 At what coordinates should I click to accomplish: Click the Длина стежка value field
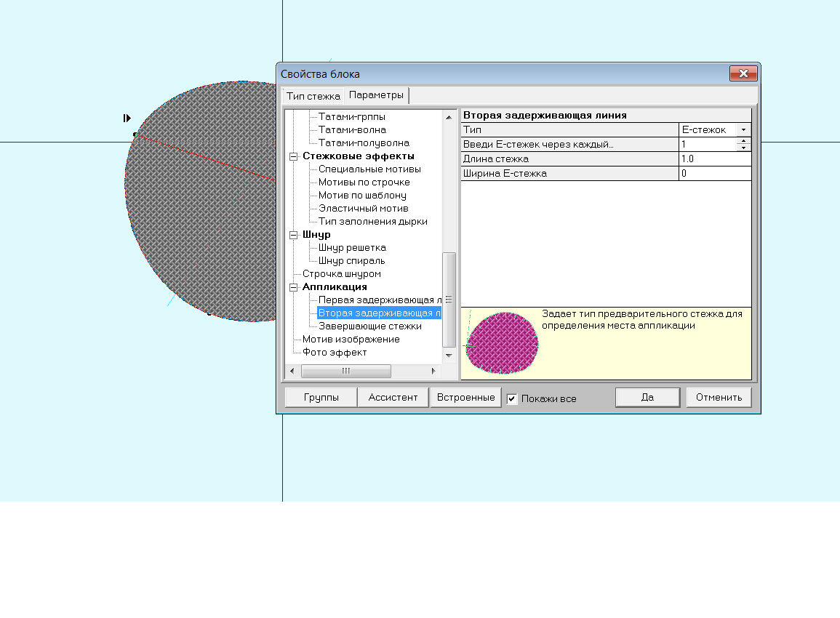714,158
